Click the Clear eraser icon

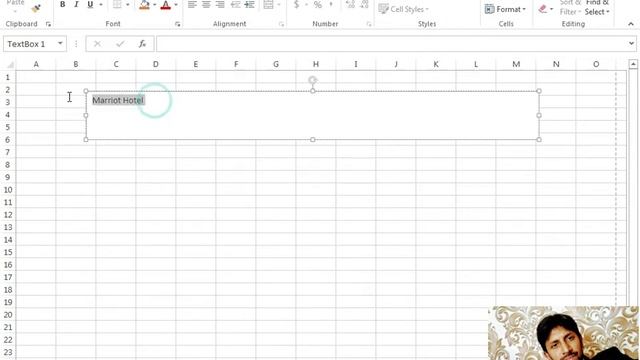pos(542,9)
